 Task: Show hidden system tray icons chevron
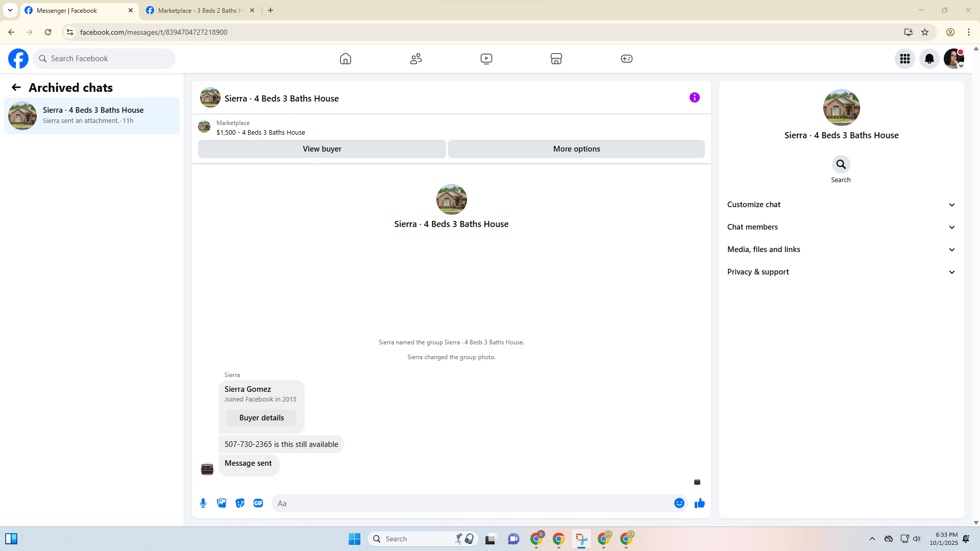click(x=872, y=539)
